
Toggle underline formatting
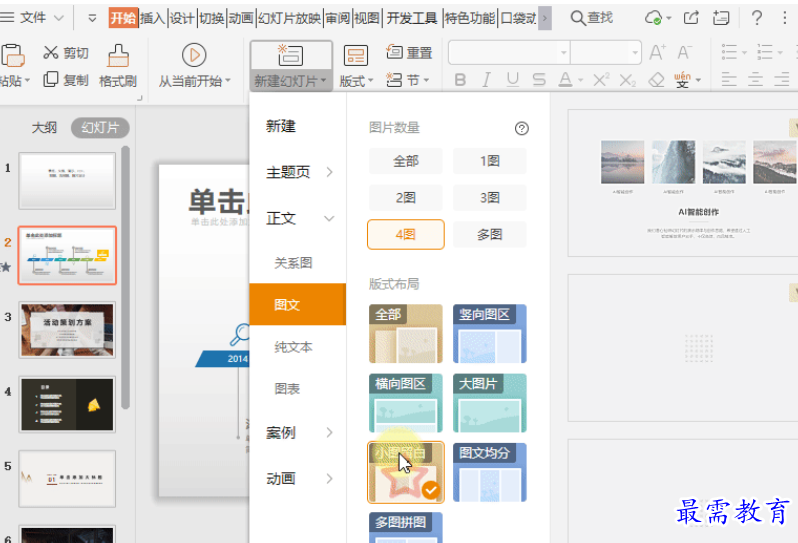(x=513, y=80)
